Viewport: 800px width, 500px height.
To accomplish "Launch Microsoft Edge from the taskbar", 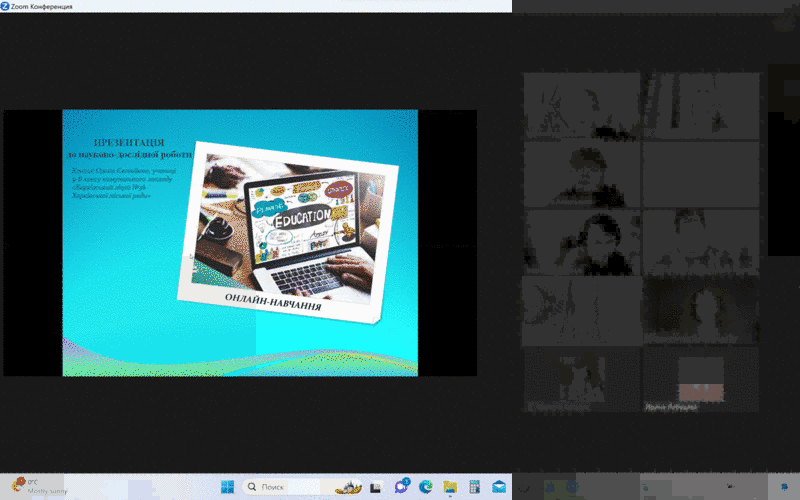I will [x=426, y=487].
